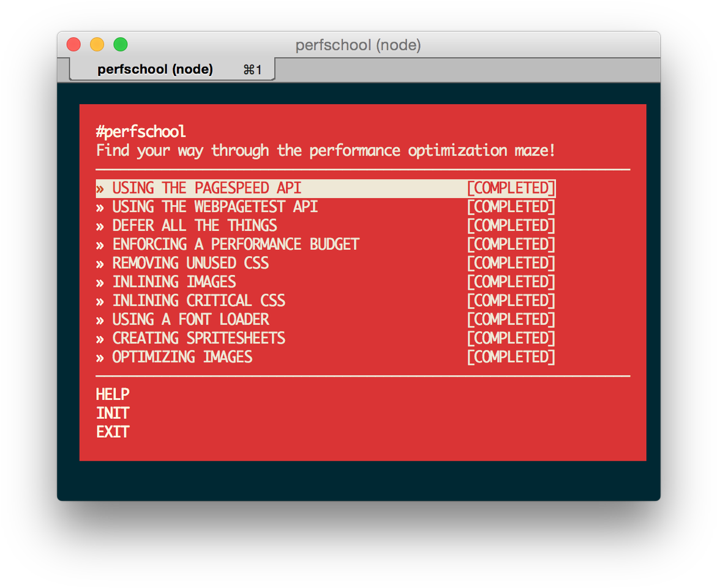
Task: Click the [COMPLETED] status of PERFORMANCE BUDGET
Action: 511,244
